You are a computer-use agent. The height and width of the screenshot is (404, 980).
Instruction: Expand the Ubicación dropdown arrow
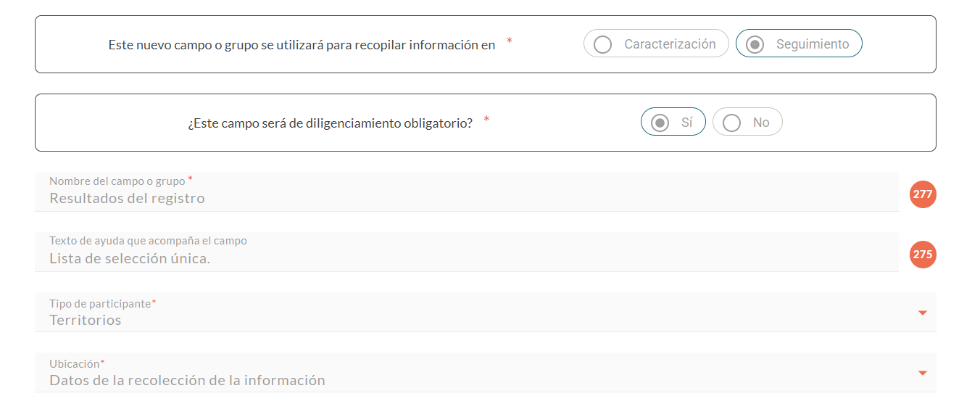click(x=922, y=374)
